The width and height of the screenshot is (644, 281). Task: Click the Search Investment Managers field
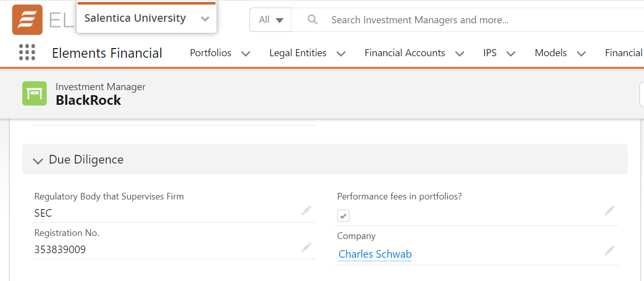pos(456,20)
